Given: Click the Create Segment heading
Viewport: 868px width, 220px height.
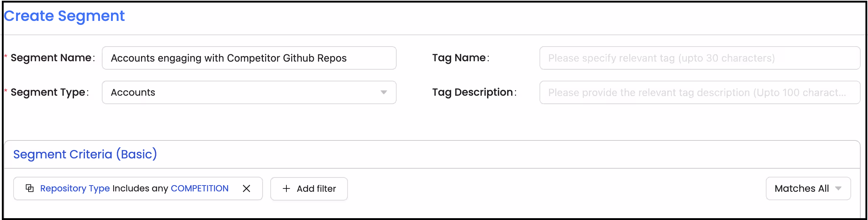Looking at the screenshot, I should tap(64, 15).
